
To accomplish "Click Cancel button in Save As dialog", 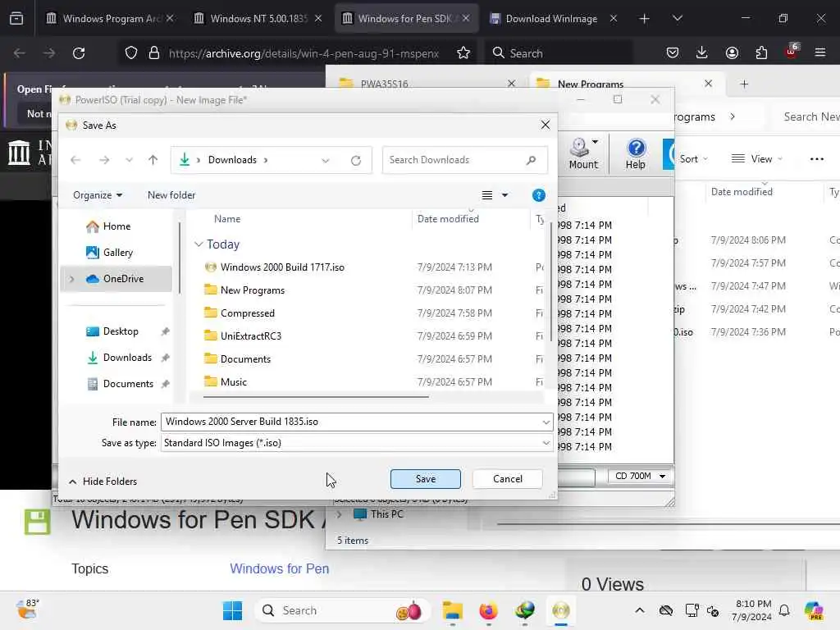I will point(507,479).
